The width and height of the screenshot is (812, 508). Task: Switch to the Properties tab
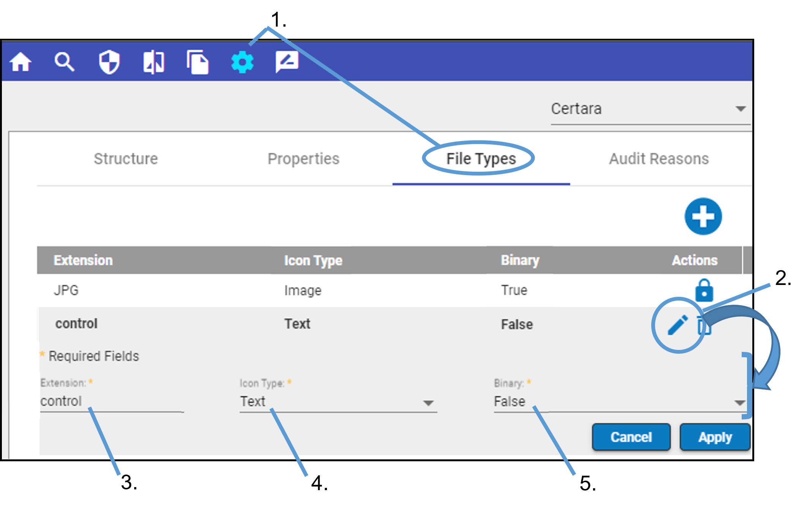coord(303,159)
